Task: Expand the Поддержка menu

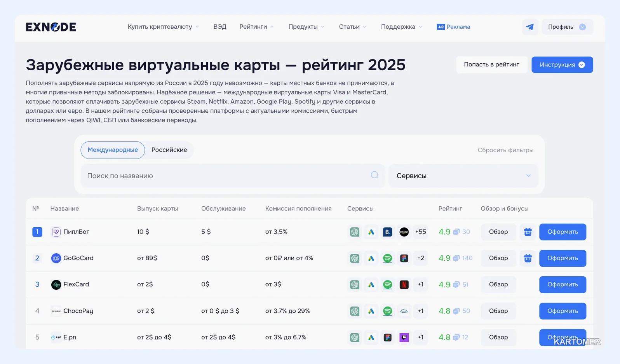Action: (401, 27)
